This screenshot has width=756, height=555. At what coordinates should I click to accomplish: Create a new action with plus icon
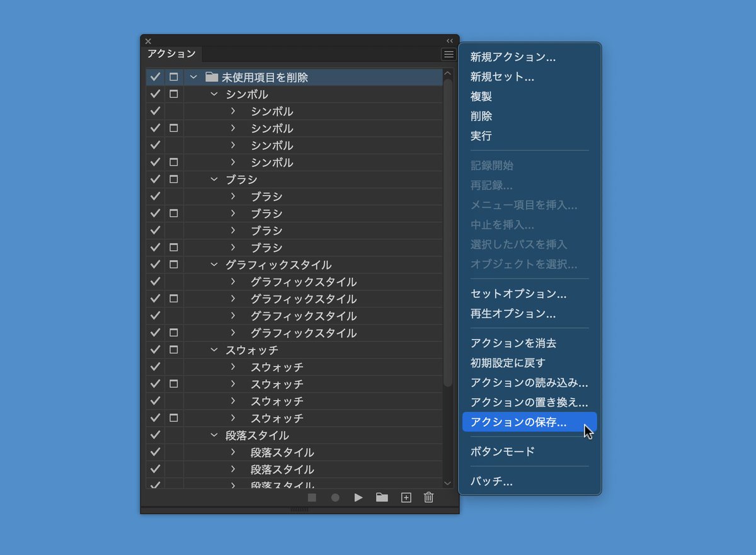pos(405,498)
